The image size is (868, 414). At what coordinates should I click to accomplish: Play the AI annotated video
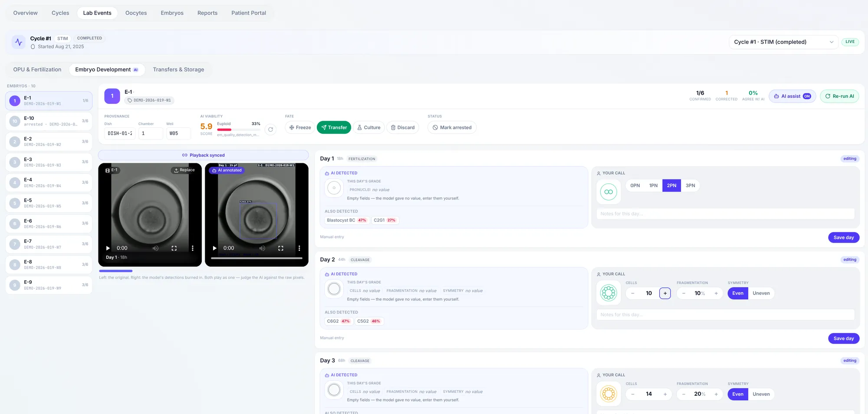(214, 248)
